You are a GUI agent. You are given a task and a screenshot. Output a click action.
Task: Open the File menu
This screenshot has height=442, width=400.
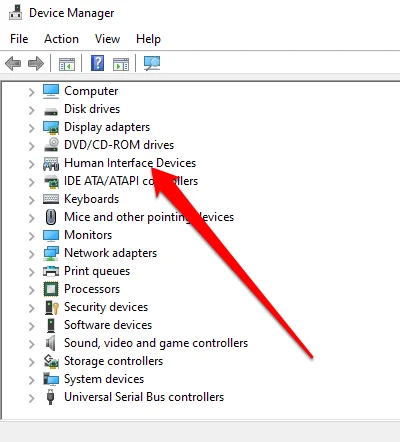point(19,39)
